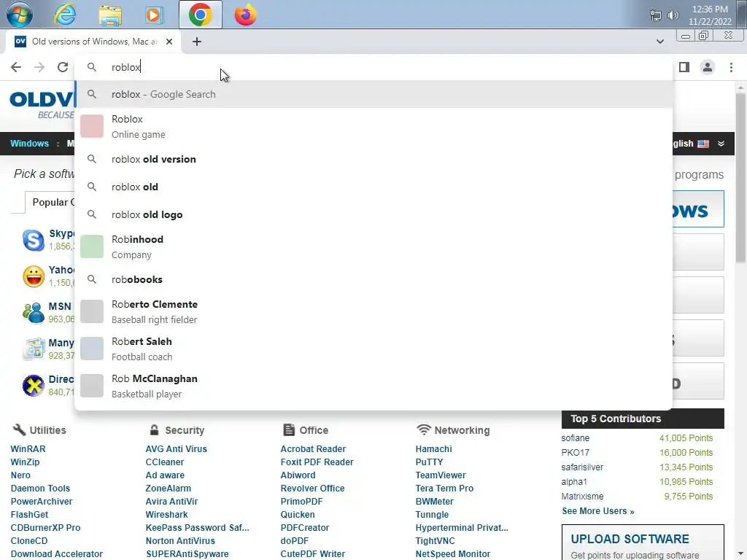Open the TeamViewer link
This screenshot has height=560, width=747.
[x=440, y=475]
